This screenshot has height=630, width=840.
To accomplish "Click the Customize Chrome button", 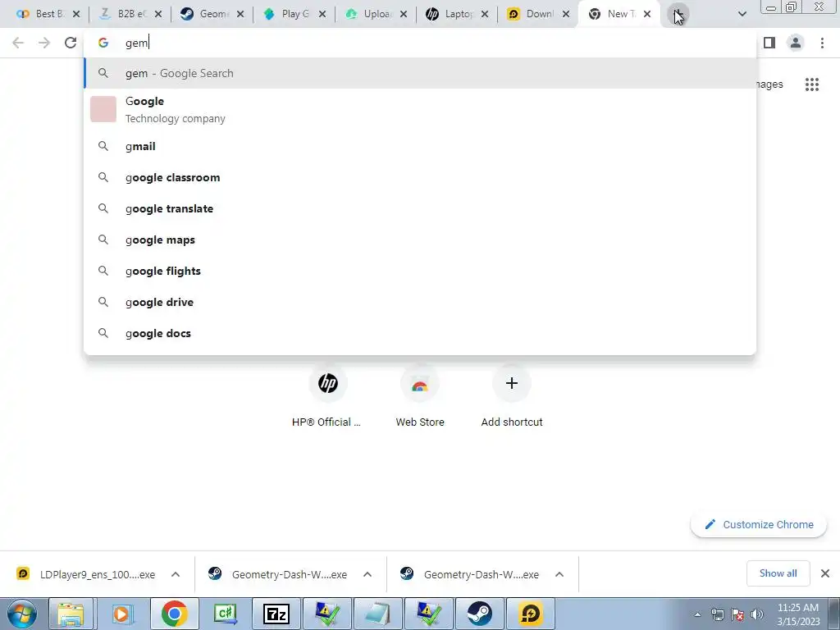I will click(x=759, y=524).
